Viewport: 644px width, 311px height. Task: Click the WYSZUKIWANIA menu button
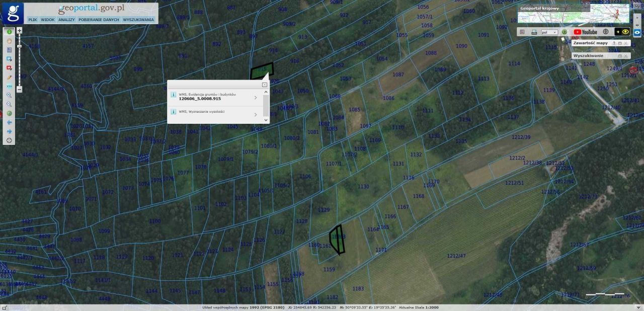[x=138, y=20]
